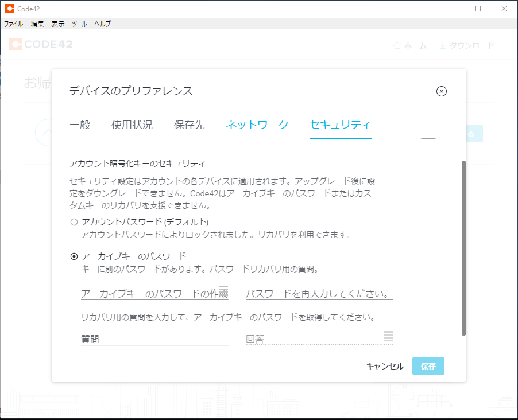The image size is (518, 420).
Task: Close the デバイスのプリファレンス dialog
Action: point(442,91)
